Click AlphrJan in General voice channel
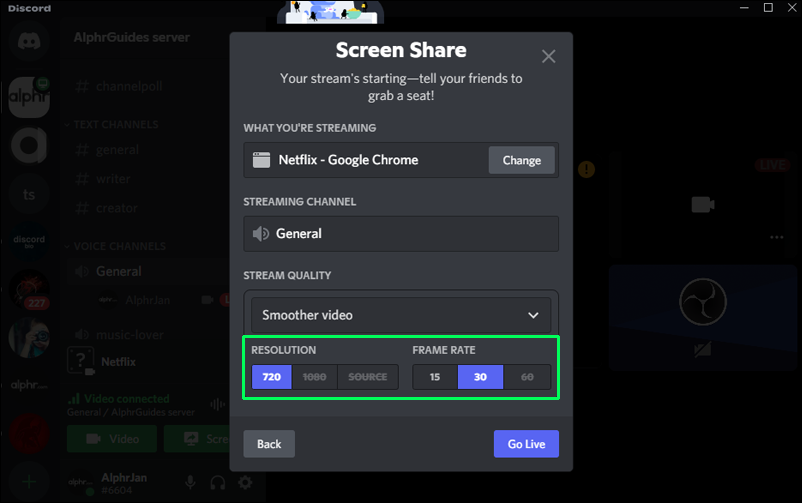 pos(148,300)
